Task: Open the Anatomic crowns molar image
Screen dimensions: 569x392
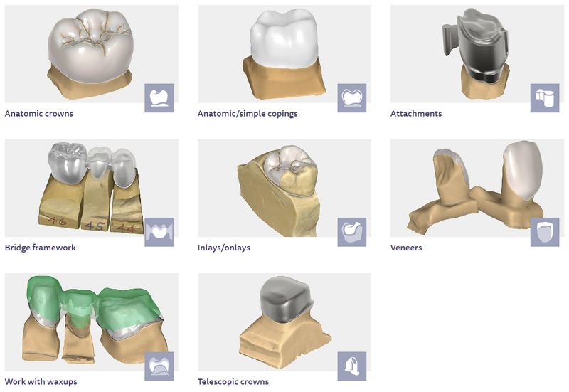Action: click(x=92, y=54)
